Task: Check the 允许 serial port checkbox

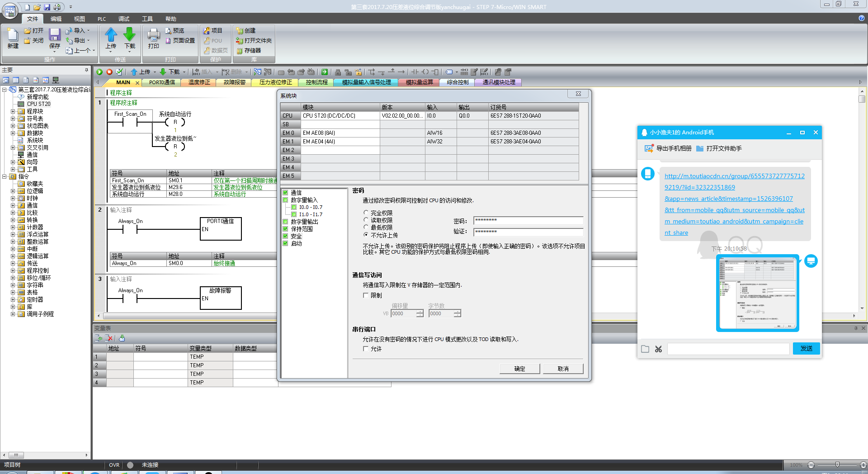Action: (x=366, y=349)
